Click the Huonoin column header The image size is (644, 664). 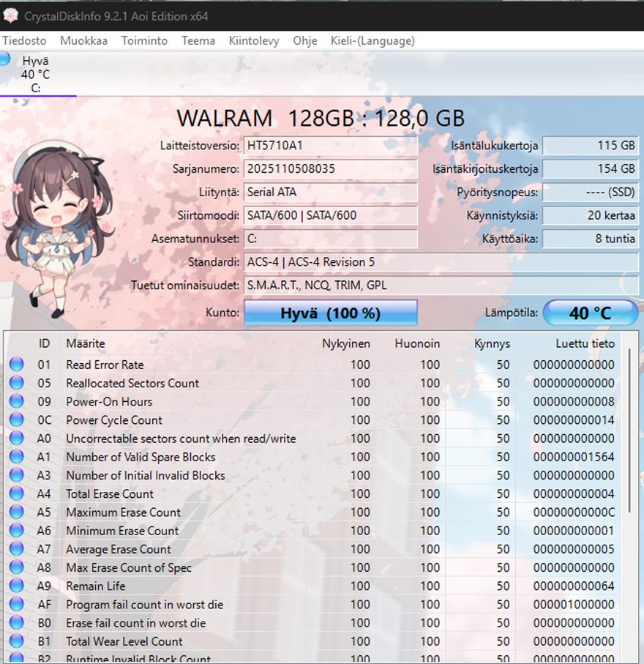(417, 343)
